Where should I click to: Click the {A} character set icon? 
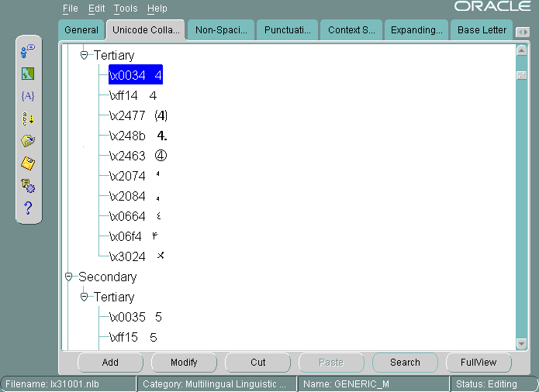pyautogui.click(x=28, y=96)
